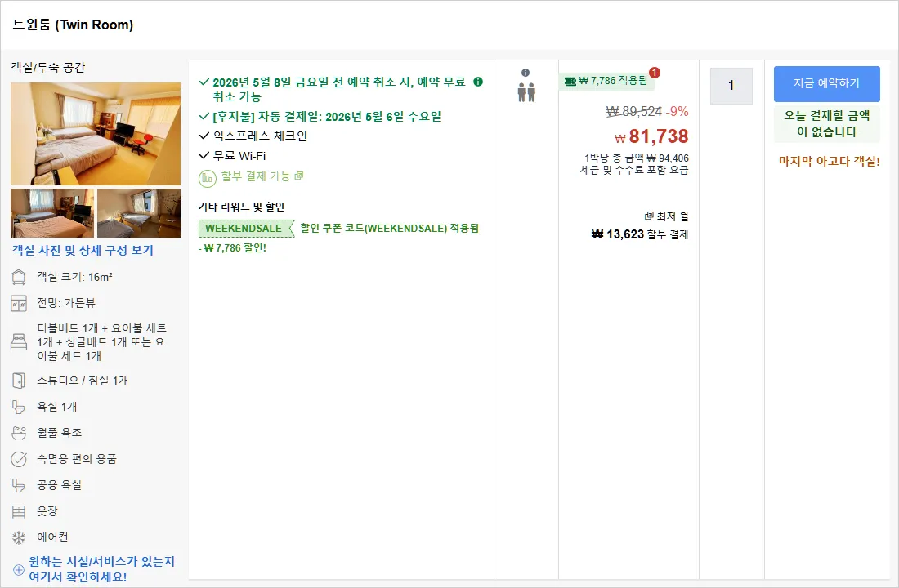This screenshot has width=899, height=588.
Task: Click the room size icon next to 16m²
Action: coord(19,278)
